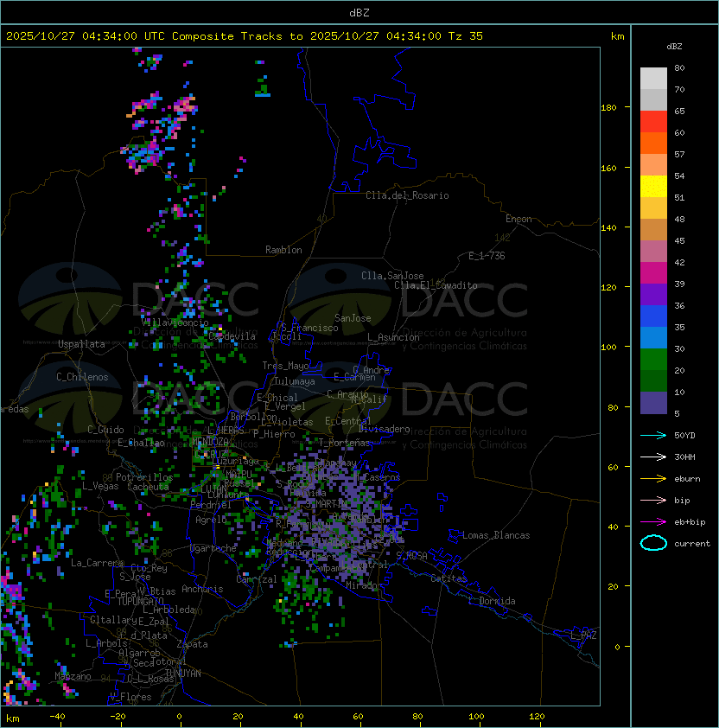Click the magenta eb+bip arrow in legend
This screenshot has width=719, height=728.
click(653, 522)
